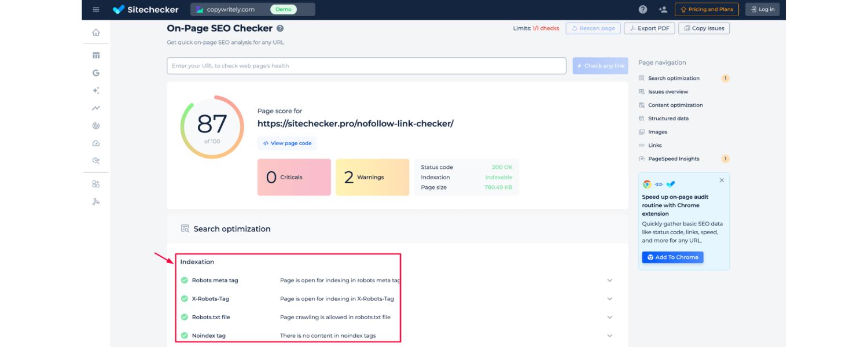Viewport: 868px width, 347px height.
Task: Open the hamburger menu in top bar
Action: coord(96,9)
